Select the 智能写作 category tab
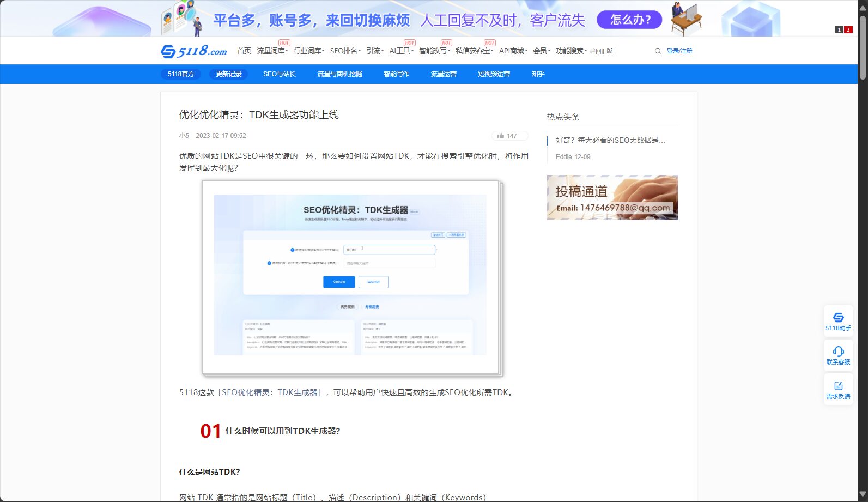 click(x=396, y=74)
